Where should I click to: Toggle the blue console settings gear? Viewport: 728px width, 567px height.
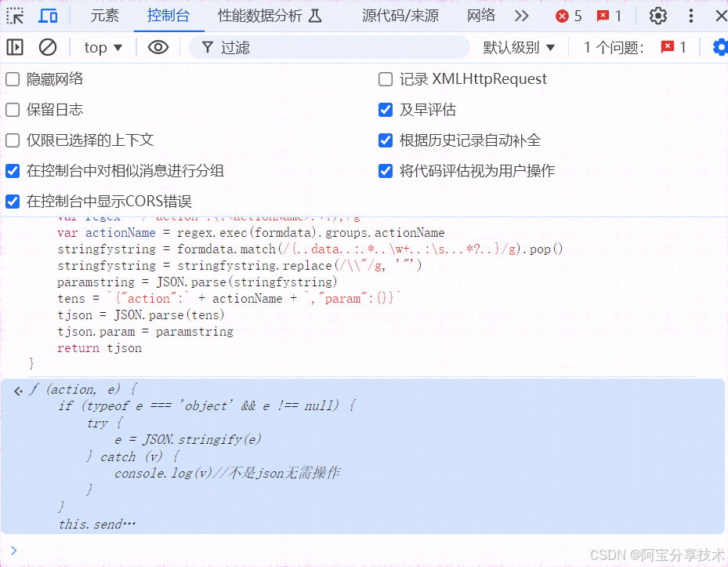[720, 47]
